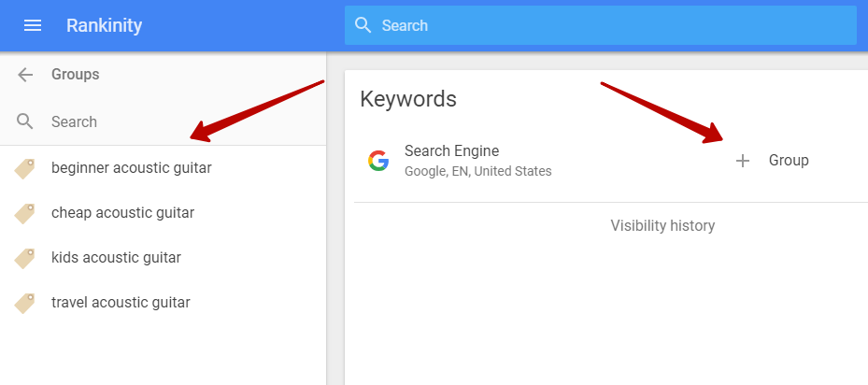Select the kids acoustic guitar group
This screenshot has height=385, width=868.
point(163,258)
